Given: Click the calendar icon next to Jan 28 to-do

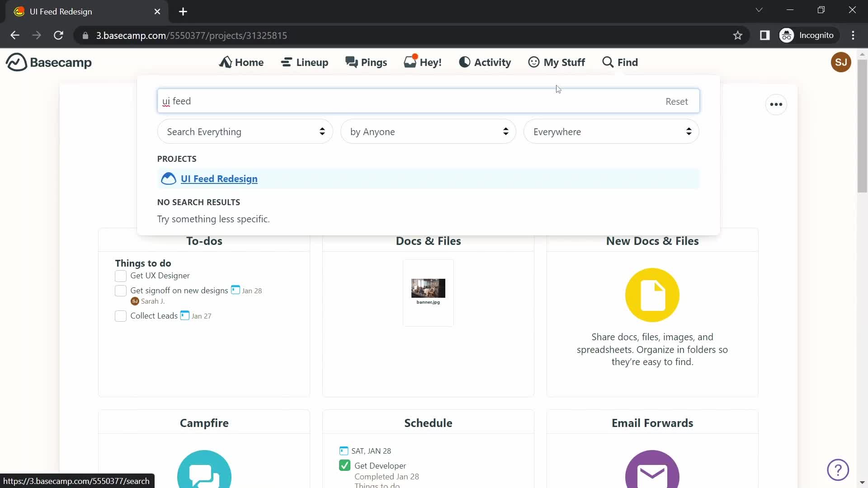Looking at the screenshot, I should (235, 290).
